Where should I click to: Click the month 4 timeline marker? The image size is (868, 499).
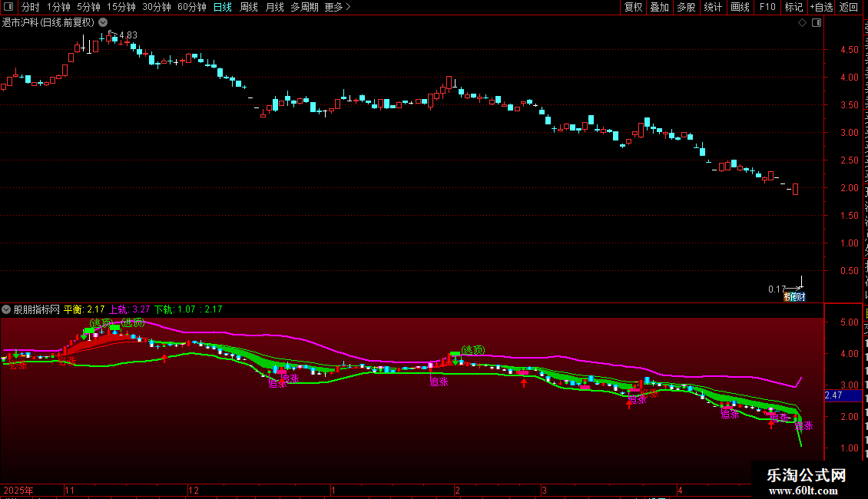click(x=681, y=490)
